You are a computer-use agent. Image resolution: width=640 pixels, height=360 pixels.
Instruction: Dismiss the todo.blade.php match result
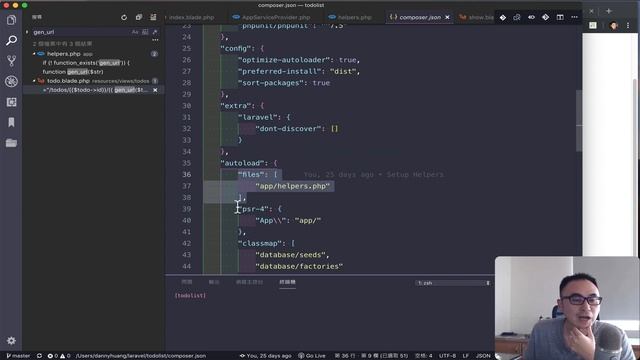point(155,90)
